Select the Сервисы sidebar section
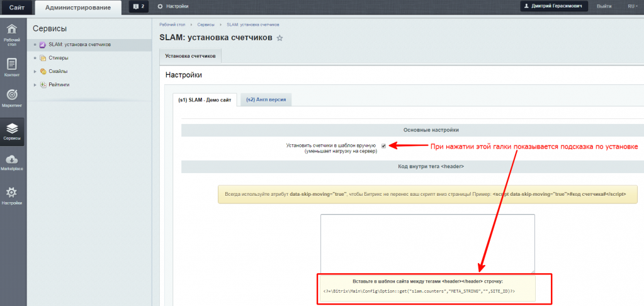The width and height of the screenshot is (644, 306). click(13, 132)
